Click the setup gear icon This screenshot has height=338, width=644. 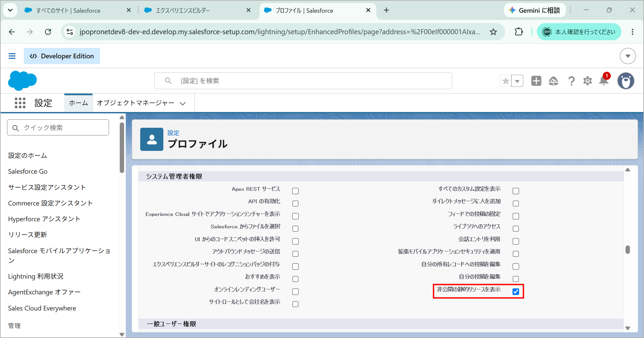[x=588, y=81]
